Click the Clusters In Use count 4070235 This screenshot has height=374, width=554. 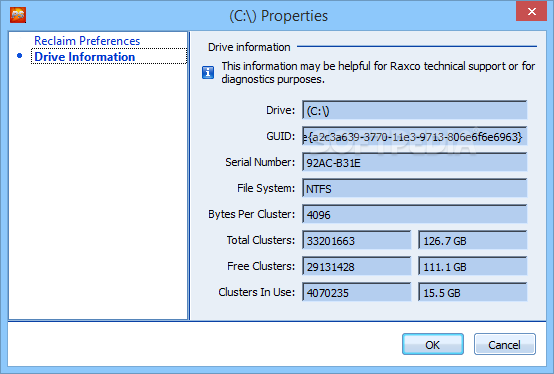click(356, 292)
